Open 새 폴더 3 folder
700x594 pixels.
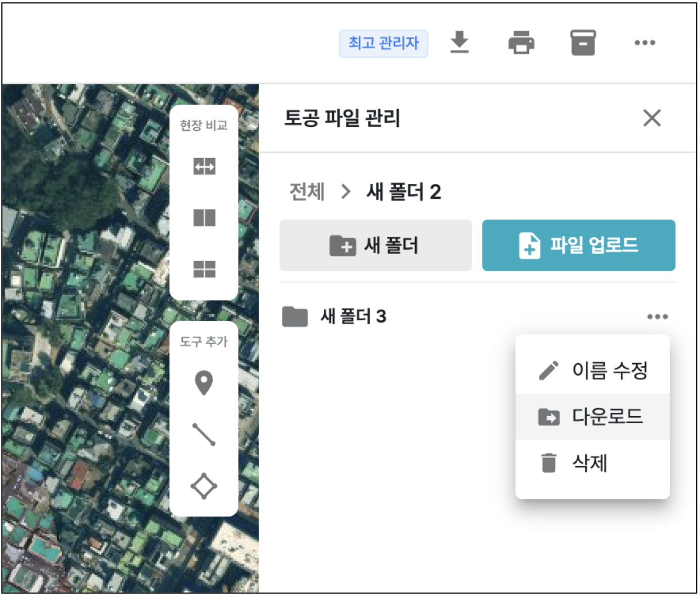[x=353, y=317]
